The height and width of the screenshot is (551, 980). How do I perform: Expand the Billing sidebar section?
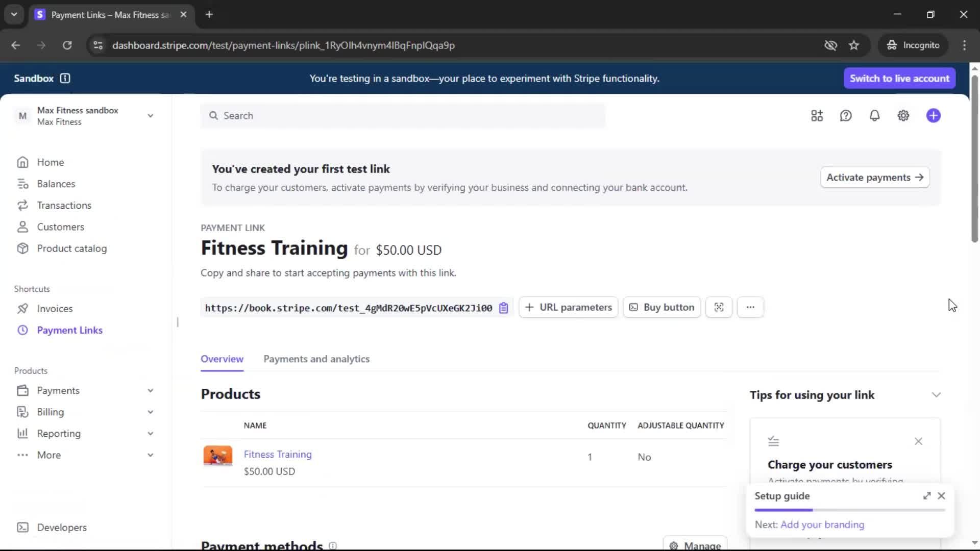coord(150,412)
